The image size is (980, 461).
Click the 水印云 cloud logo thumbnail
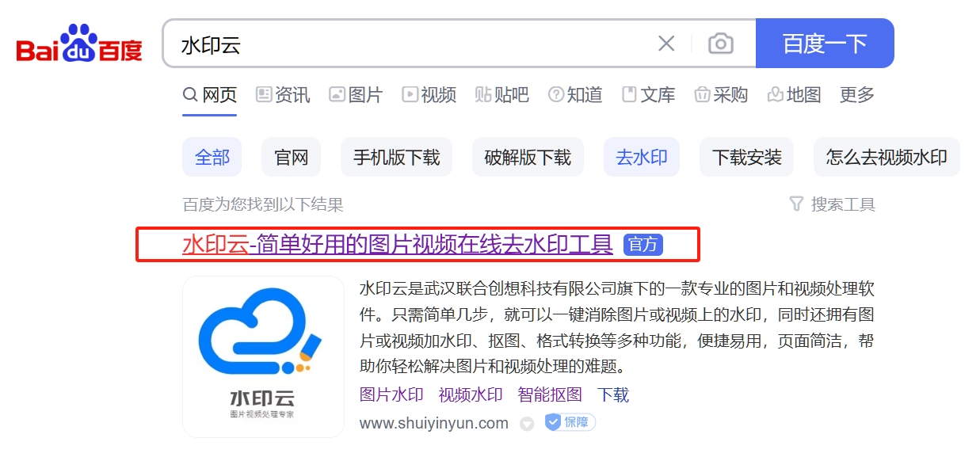pos(263,356)
